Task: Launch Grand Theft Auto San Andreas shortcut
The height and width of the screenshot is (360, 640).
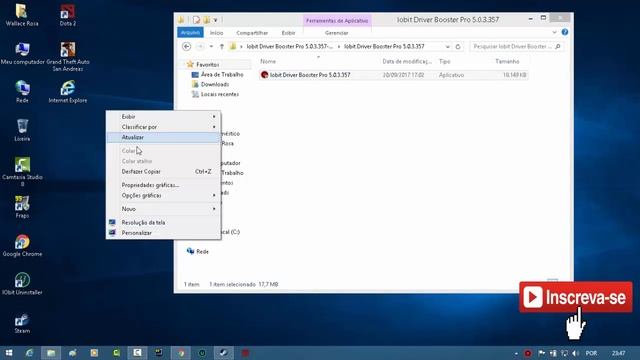Action: 68,56
